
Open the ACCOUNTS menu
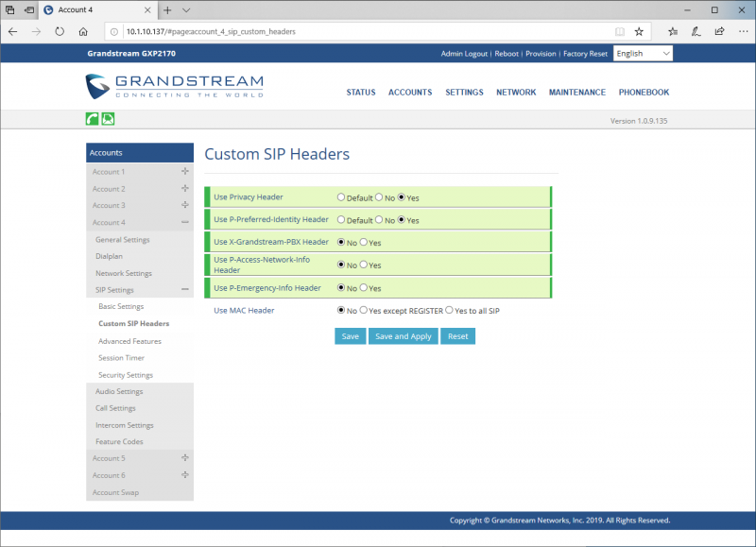410,92
